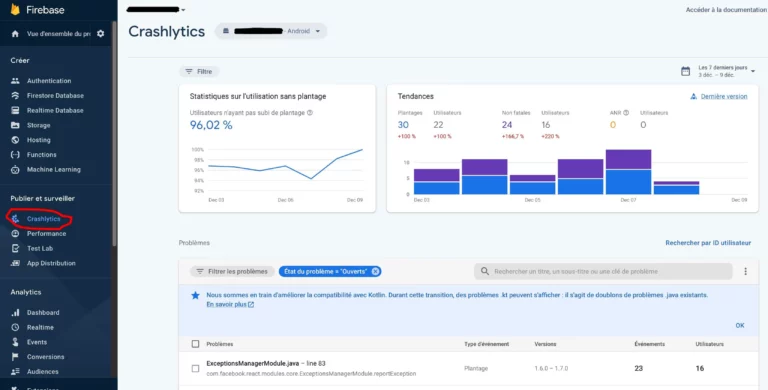Viewport: 768px width, 390px height.
Task: Click the Plantages count 30
Action: (x=403, y=125)
